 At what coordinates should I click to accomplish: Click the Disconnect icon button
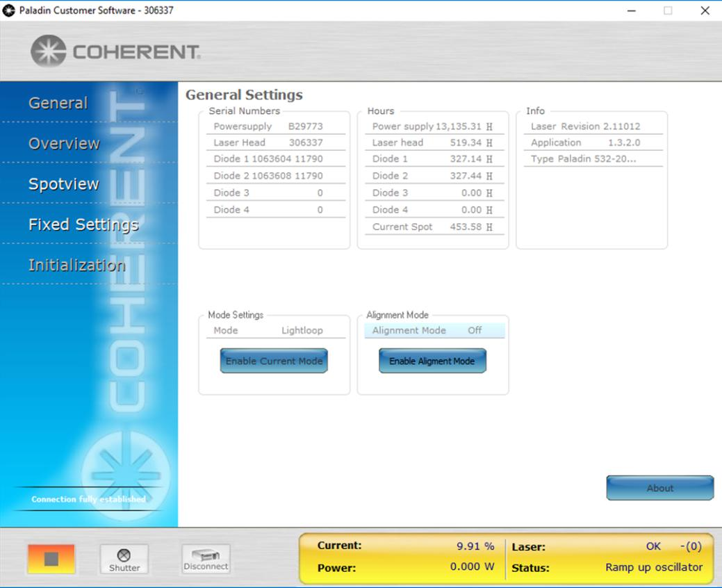[206, 560]
